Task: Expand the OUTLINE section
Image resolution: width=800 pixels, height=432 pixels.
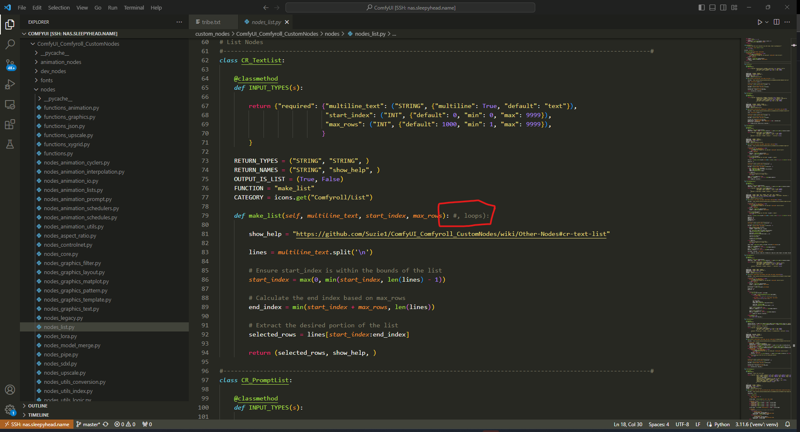Action: [x=37, y=406]
